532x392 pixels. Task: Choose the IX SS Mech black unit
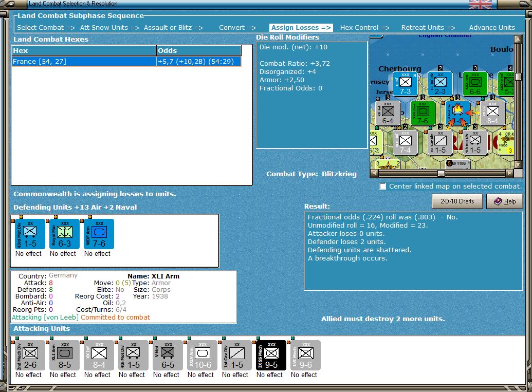[271, 356]
